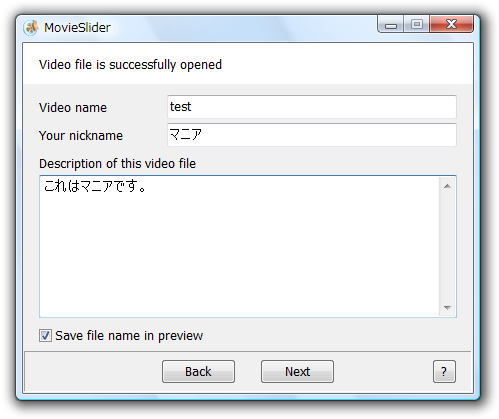The image size is (499, 419).
Task: Click the 'Your nickname' label
Action: [x=81, y=135]
